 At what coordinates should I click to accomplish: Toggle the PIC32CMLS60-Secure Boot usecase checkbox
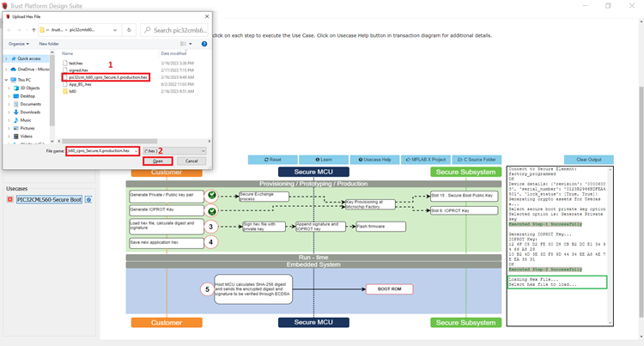(9, 199)
